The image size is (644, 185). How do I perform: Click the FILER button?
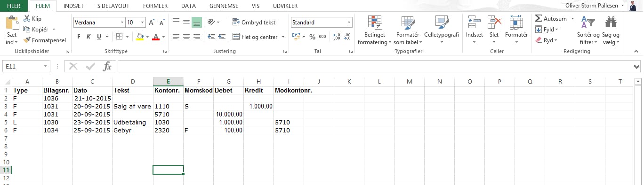click(x=14, y=6)
